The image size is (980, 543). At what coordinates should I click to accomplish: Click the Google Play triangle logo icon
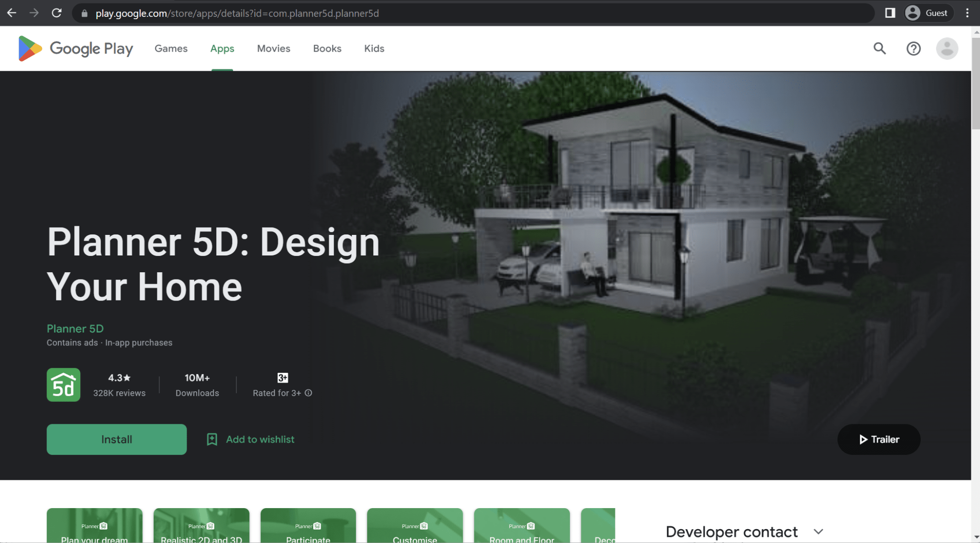coord(29,48)
